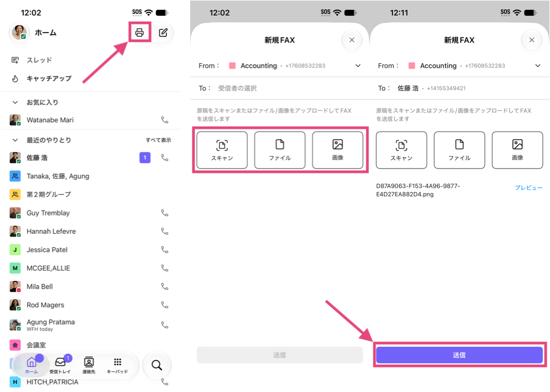The width and height of the screenshot is (550, 392).
Task: Call 佐藤 浩 using the phone icon
Action: click(165, 158)
